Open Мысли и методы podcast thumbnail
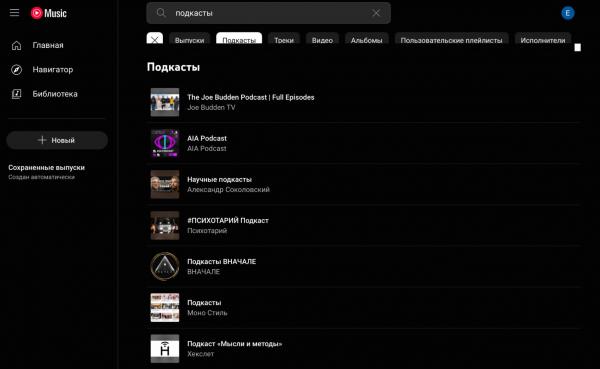 point(165,348)
